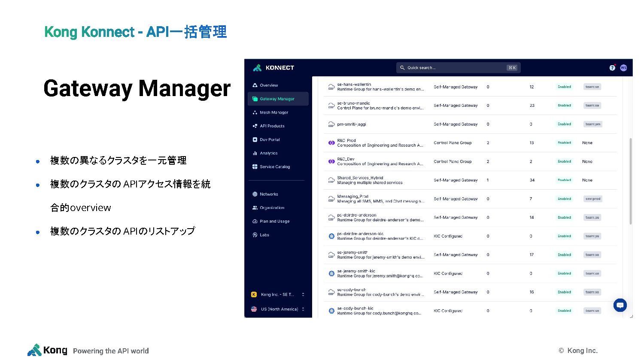The width and height of the screenshot is (644, 362).
Task: Click the Konnect logo icon
Action: point(257,68)
